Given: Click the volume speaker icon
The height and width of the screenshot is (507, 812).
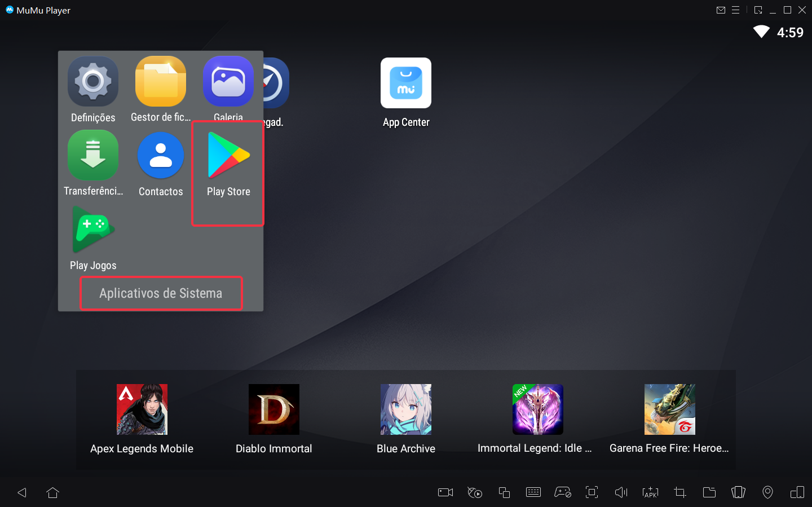Looking at the screenshot, I should pos(621,492).
